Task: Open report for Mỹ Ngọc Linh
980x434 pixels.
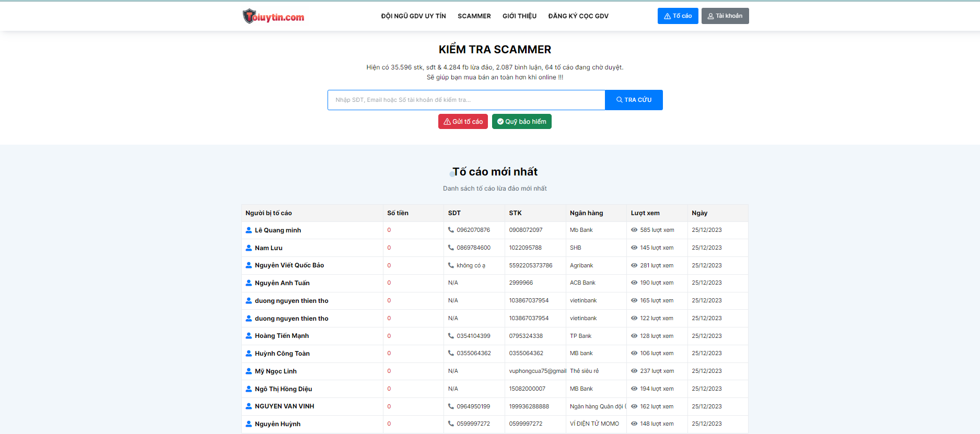Action: point(276,371)
